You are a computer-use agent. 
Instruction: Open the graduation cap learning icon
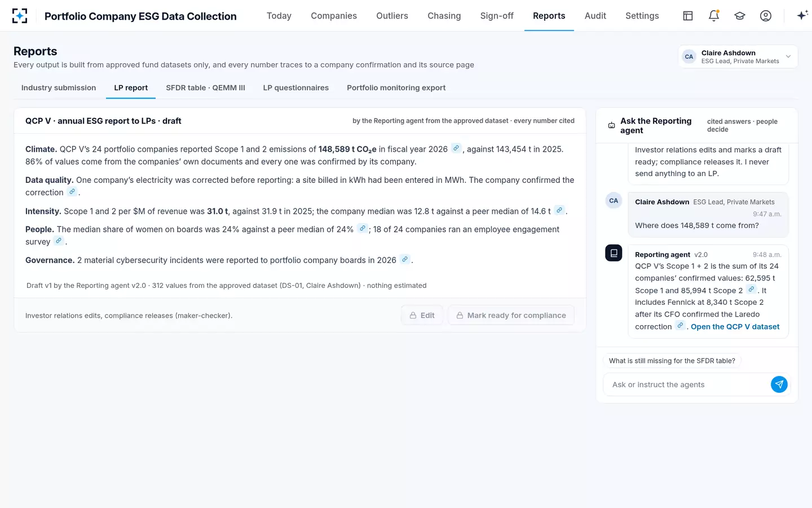pyautogui.click(x=740, y=16)
